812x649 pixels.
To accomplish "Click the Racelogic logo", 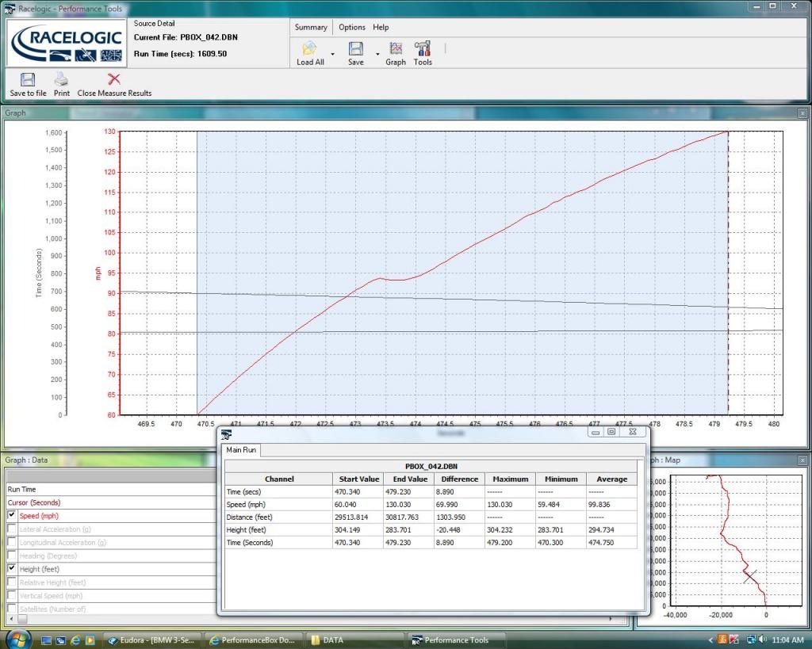I will tap(67, 44).
